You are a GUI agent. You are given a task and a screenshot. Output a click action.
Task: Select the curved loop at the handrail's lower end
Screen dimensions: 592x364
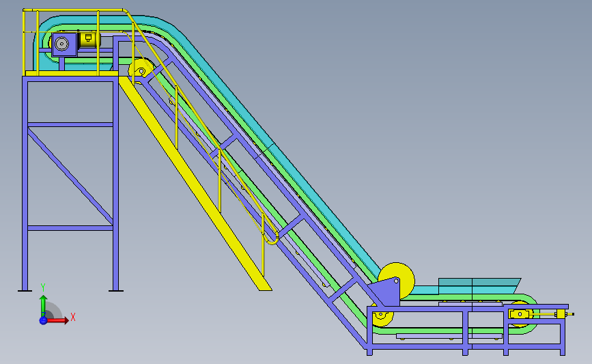point(272,238)
